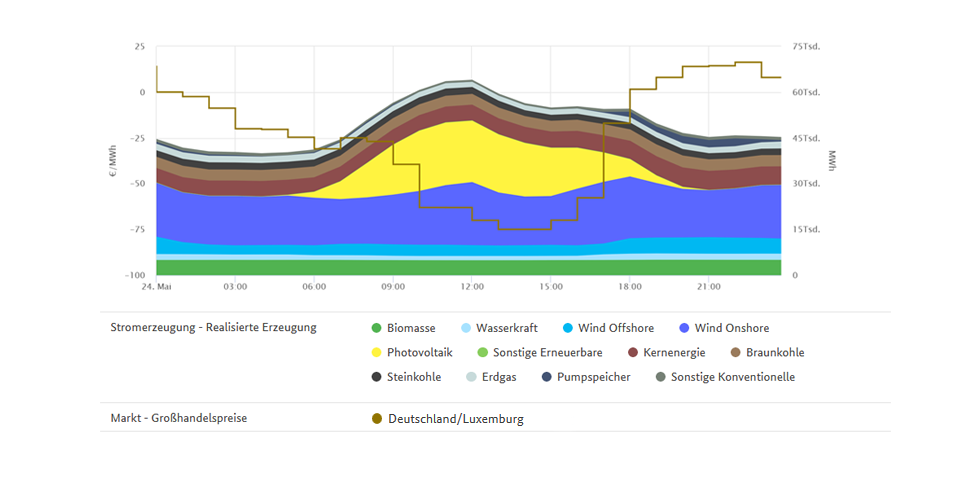Screen dimensions: 960x500
Task: Click the green Biomasse legend dot
Action: click(377, 328)
